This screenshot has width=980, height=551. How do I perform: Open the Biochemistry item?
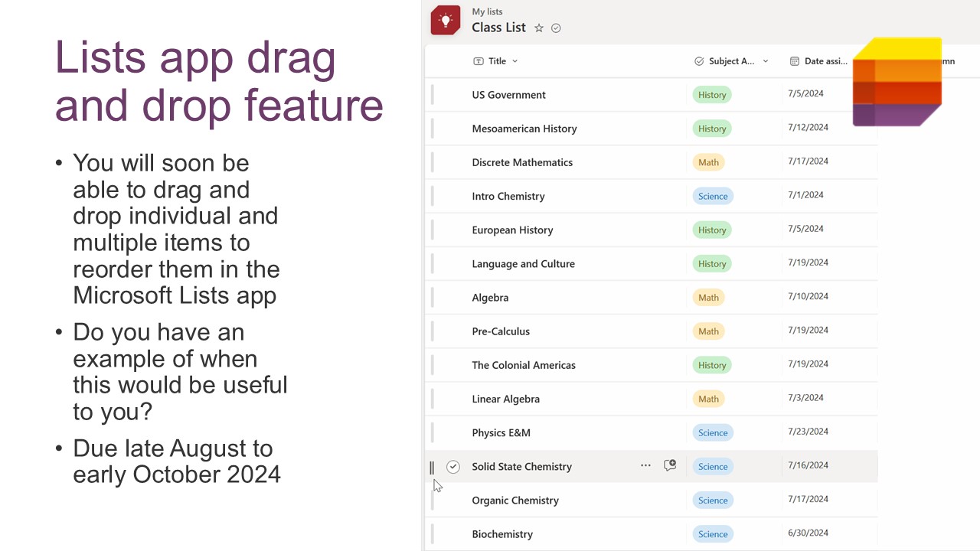[502, 534]
